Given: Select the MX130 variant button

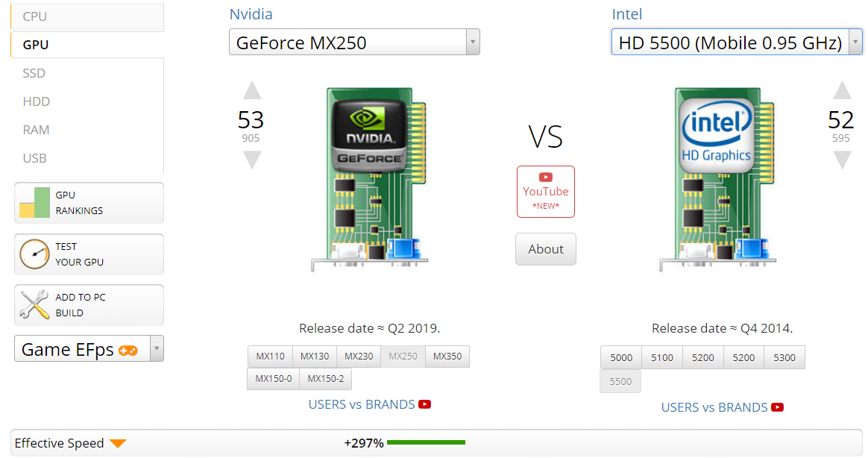Looking at the screenshot, I should tap(315, 356).
